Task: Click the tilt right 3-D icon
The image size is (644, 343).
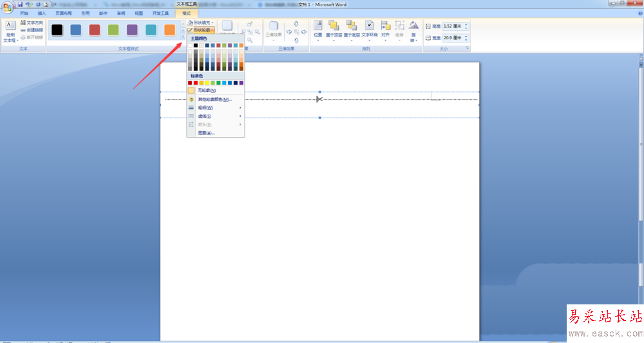Action: pyautogui.click(x=304, y=32)
